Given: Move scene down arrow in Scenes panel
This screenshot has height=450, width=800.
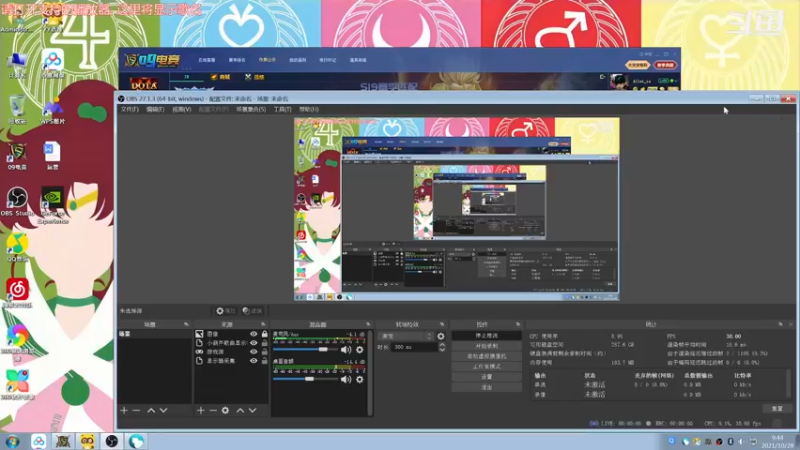Looking at the screenshot, I should click(x=163, y=410).
